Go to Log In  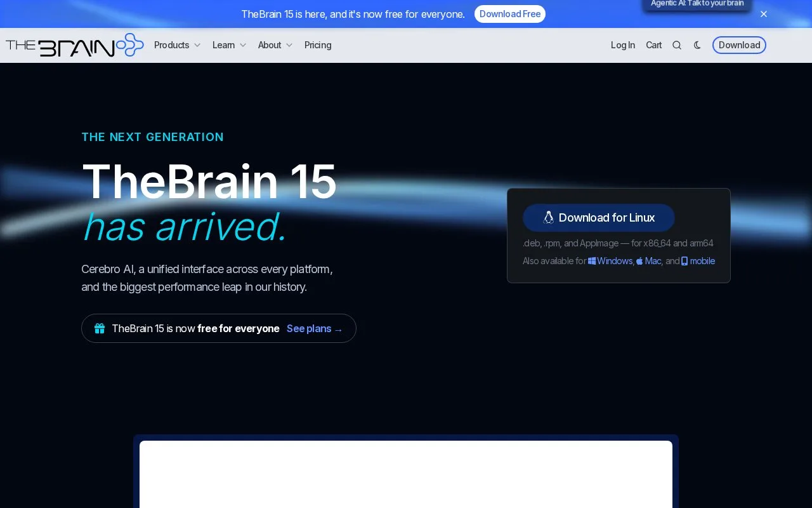click(623, 45)
